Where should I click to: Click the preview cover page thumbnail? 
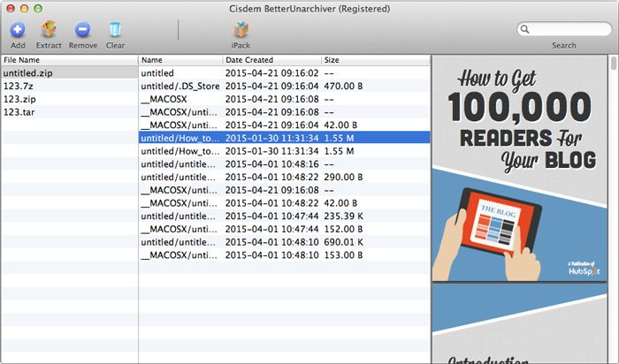click(520, 169)
